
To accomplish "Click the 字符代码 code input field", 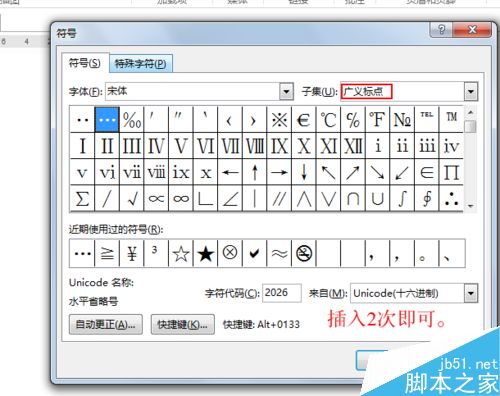I will 282,293.
